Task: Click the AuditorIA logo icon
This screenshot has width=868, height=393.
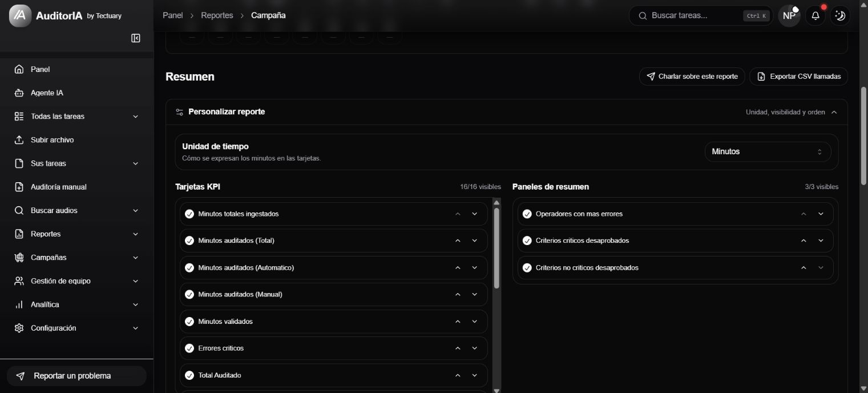Action: click(x=21, y=15)
